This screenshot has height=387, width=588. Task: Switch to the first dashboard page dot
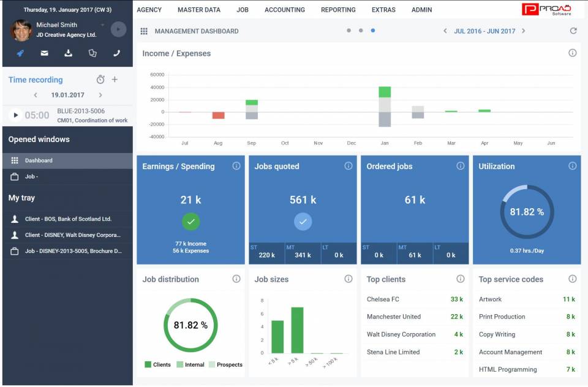[x=349, y=31]
